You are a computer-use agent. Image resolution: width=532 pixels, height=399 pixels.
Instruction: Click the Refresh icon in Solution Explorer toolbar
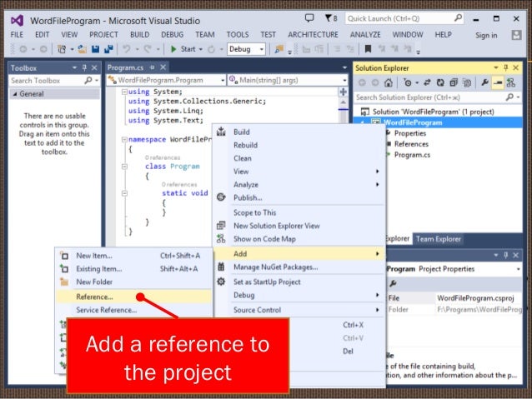point(441,82)
